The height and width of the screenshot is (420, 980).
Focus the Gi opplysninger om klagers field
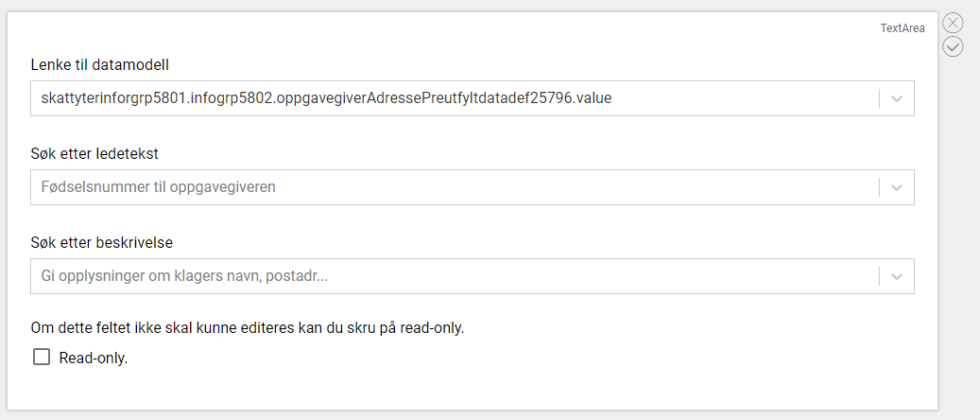coord(455,276)
